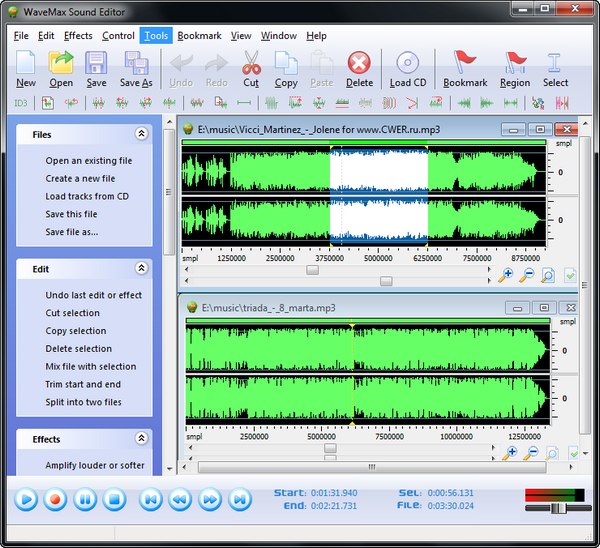Click the Stop playback button
This screenshot has height=548, width=600.
coord(114,498)
